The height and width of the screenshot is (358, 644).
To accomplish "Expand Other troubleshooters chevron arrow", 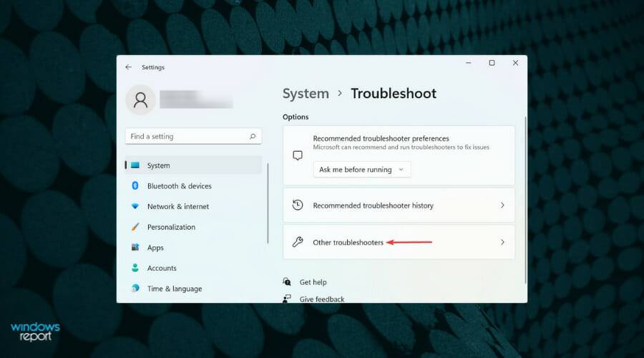I will pos(502,243).
